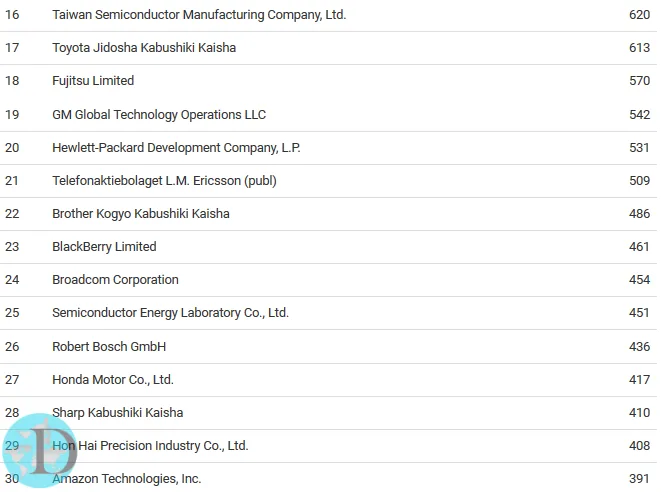Click Telefonaktiebolaget L.M. Ericsson (publ) name
661x492 pixels.
pos(164,181)
